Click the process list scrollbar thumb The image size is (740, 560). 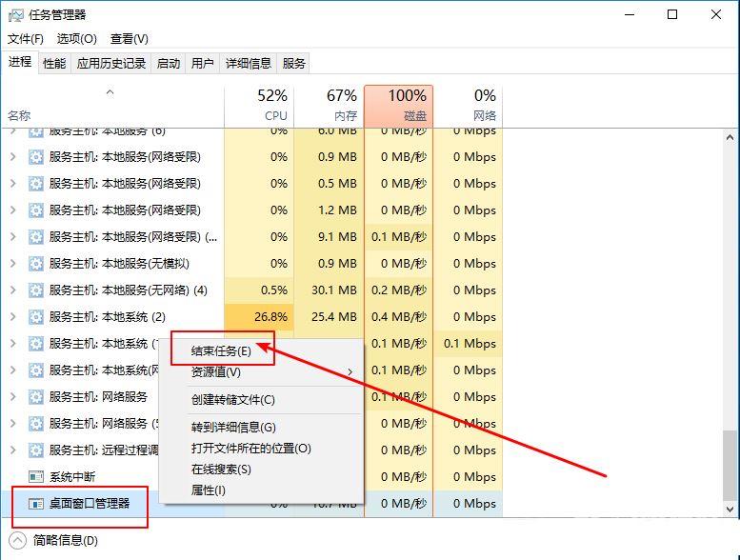click(x=730, y=464)
